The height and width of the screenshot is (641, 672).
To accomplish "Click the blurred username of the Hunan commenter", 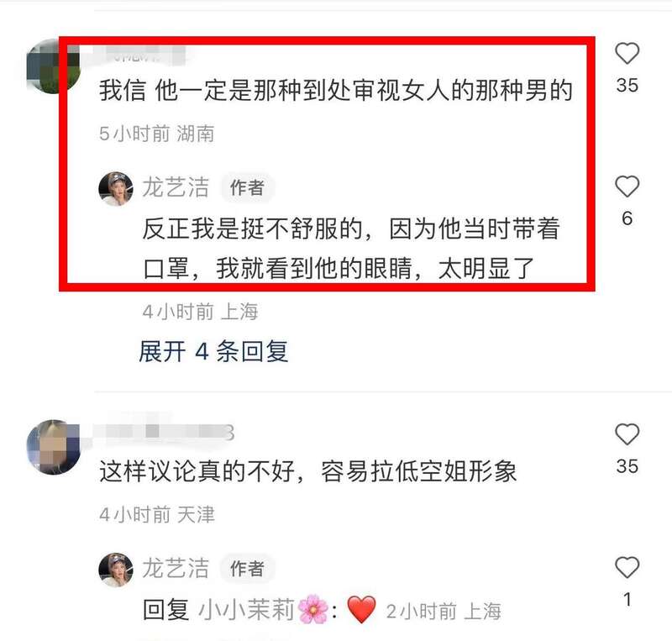I will (139, 55).
